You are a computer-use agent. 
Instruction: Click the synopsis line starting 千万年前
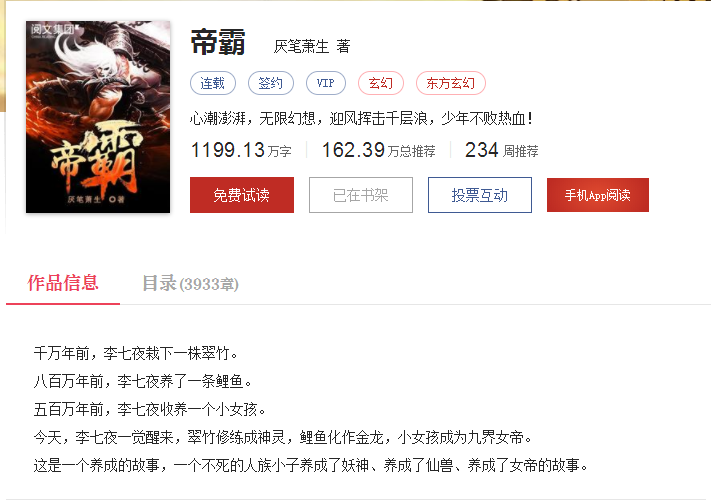tap(136, 353)
